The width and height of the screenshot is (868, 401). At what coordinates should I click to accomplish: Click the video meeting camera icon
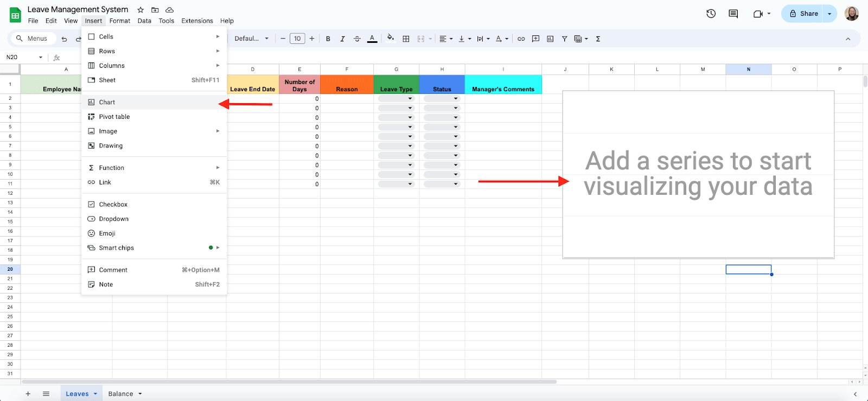758,14
